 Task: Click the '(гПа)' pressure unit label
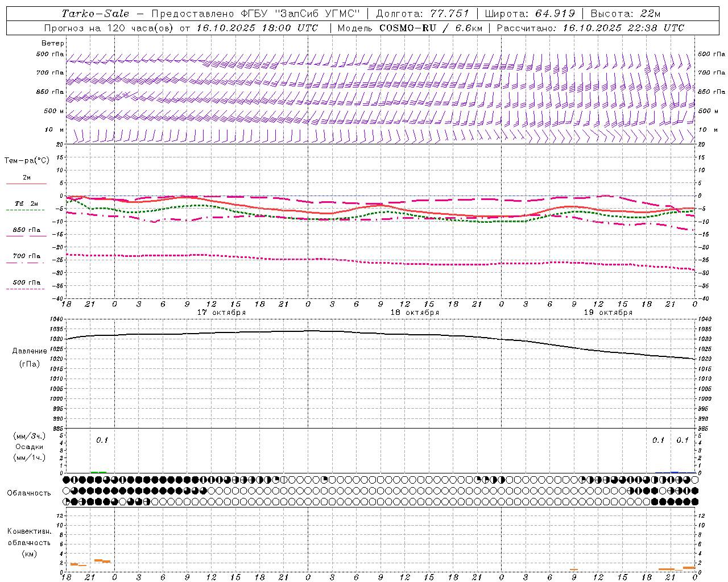(30, 364)
